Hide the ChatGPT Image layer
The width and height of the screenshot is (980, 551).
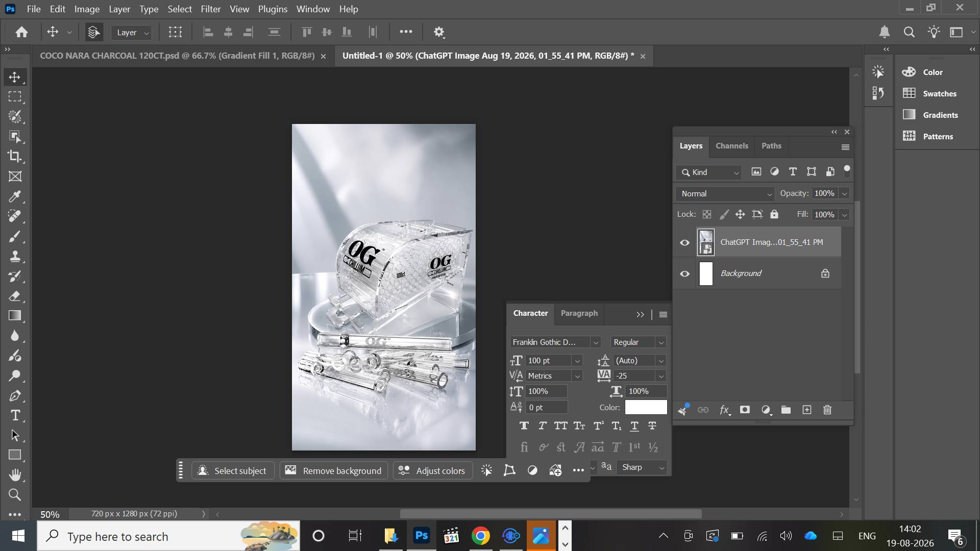click(x=684, y=242)
